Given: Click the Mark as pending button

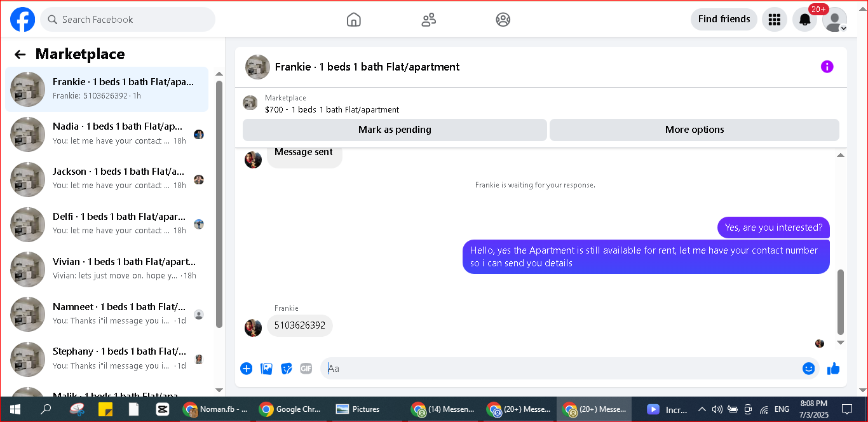Looking at the screenshot, I should (395, 130).
